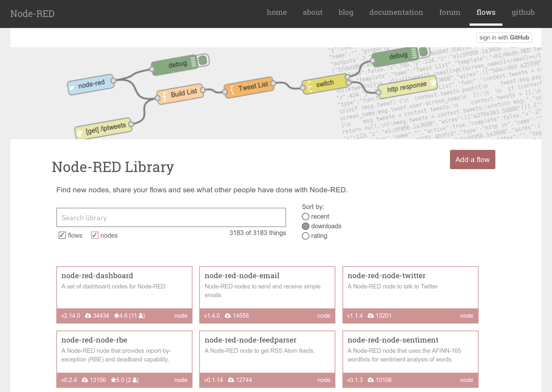Focus the Search library input field
Screen dimensions: 552x392
(171, 217)
